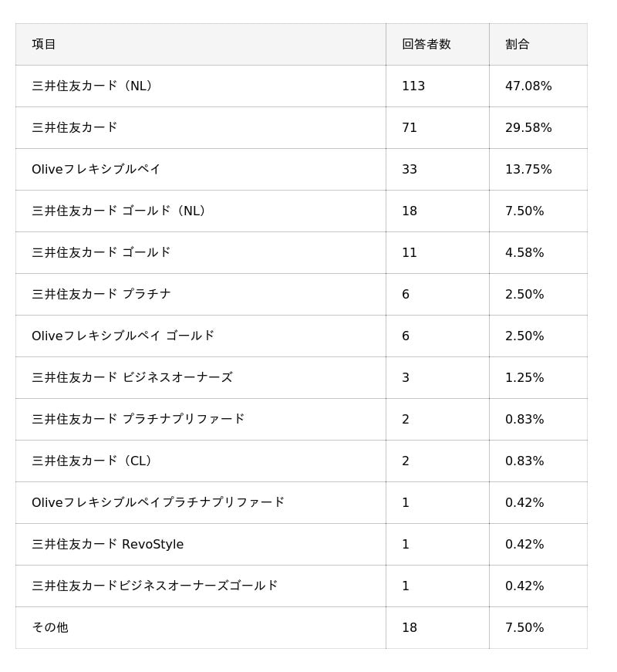
Task: Select the 三井住友カードビジネスオーナーズゴールド cell
Action: click(x=154, y=586)
